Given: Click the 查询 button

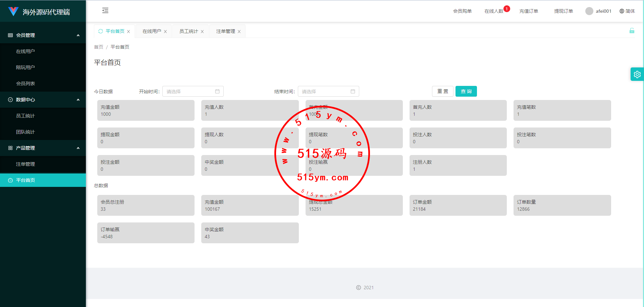Looking at the screenshot, I should [466, 91].
